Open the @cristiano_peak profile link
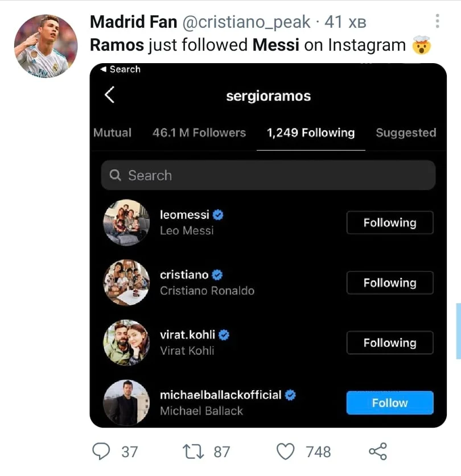 click(x=246, y=22)
